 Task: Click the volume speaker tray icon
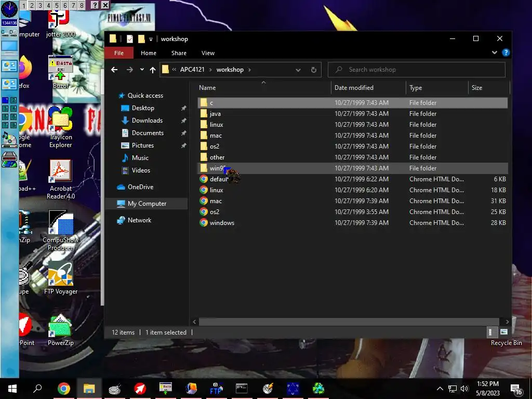(464, 389)
